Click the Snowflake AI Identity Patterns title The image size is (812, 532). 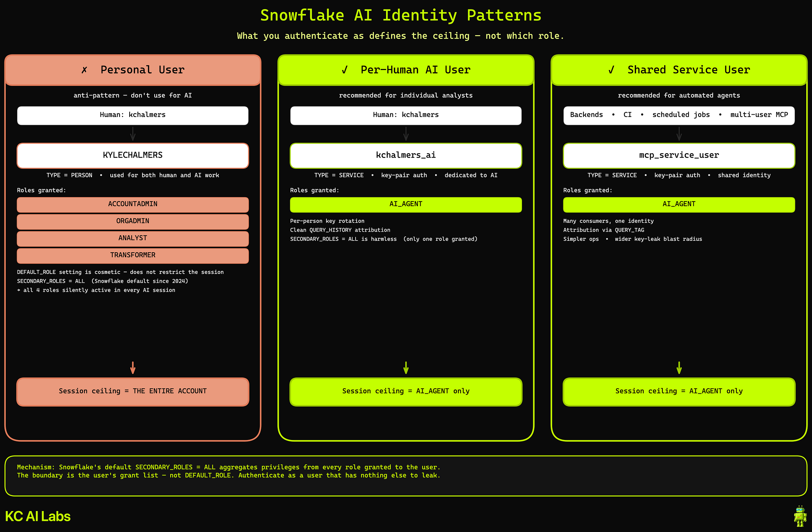[x=401, y=16]
